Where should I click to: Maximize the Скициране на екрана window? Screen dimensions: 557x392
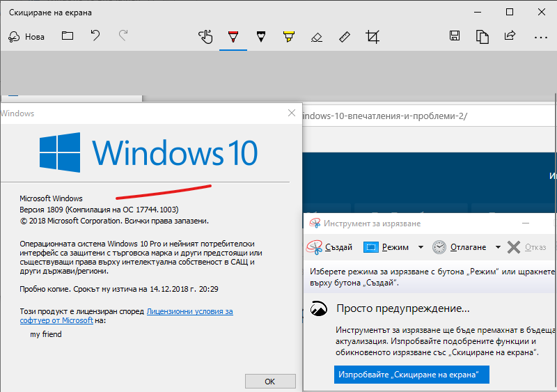click(510, 12)
